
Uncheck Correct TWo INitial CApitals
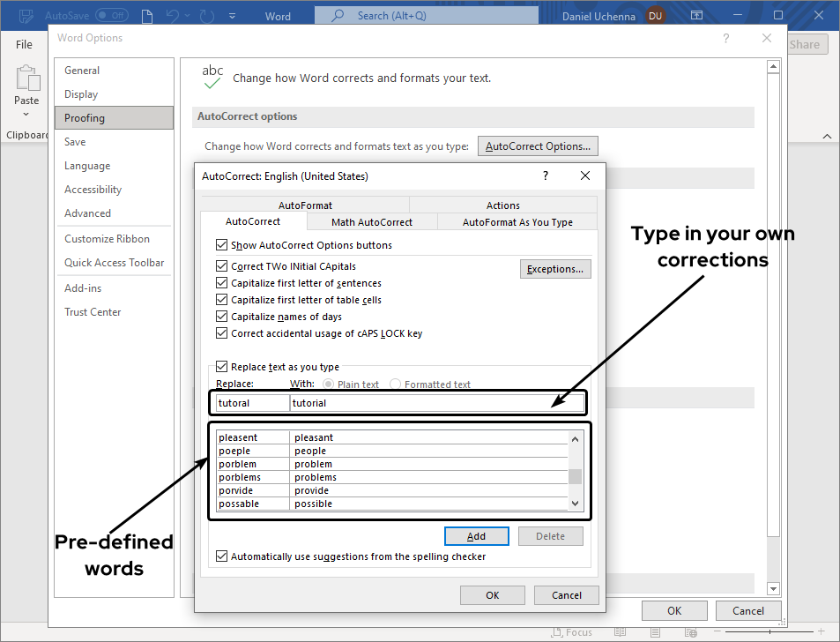tap(222, 268)
